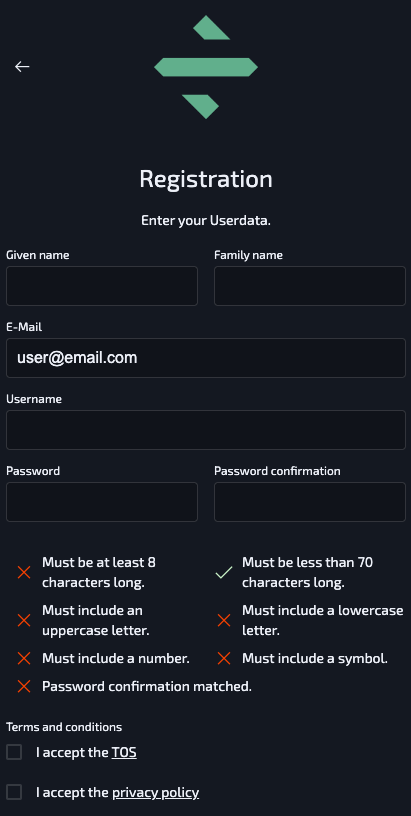Screen dimensions: 411x816
Task: Click the cross icon beside 8 characters rule
Action: click(x=24, y=572)
